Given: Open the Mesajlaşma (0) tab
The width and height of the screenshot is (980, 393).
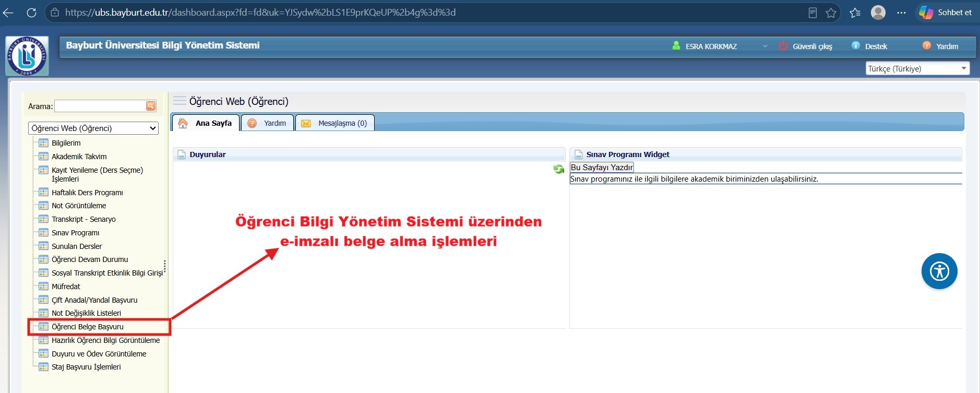Looking at the screenshot, I should [x=335, y=123].
